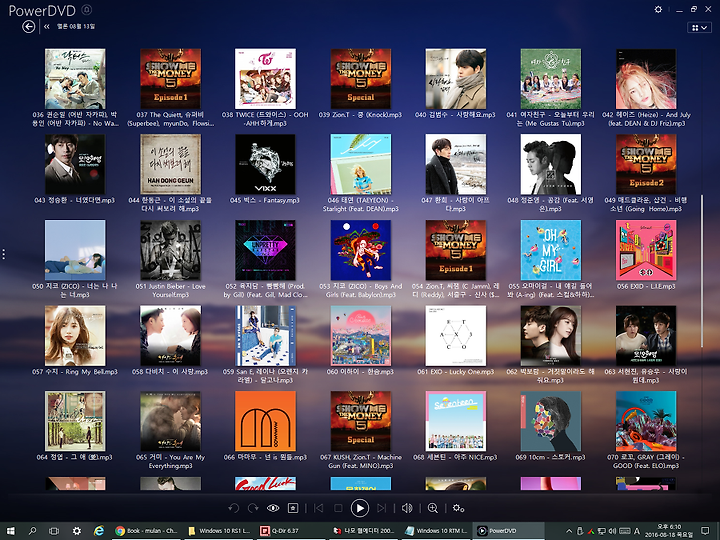Click network icon in system tray
Screen dimensions: 720x540
click(602, 531)
